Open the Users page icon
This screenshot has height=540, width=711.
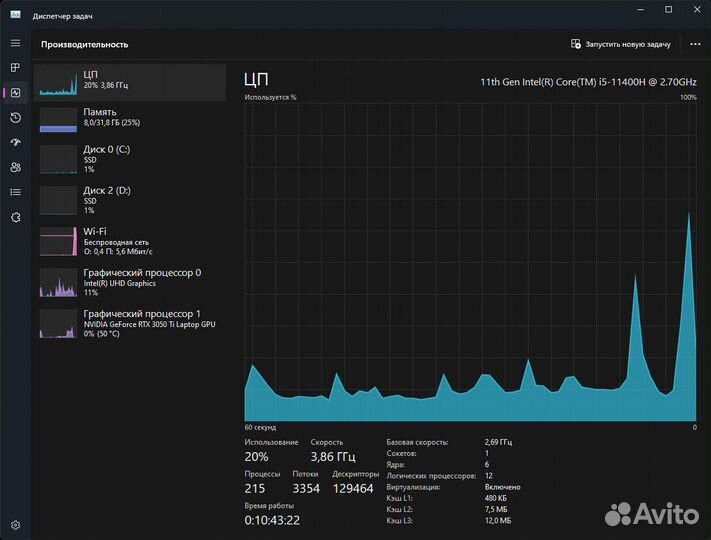coord(15,167)
